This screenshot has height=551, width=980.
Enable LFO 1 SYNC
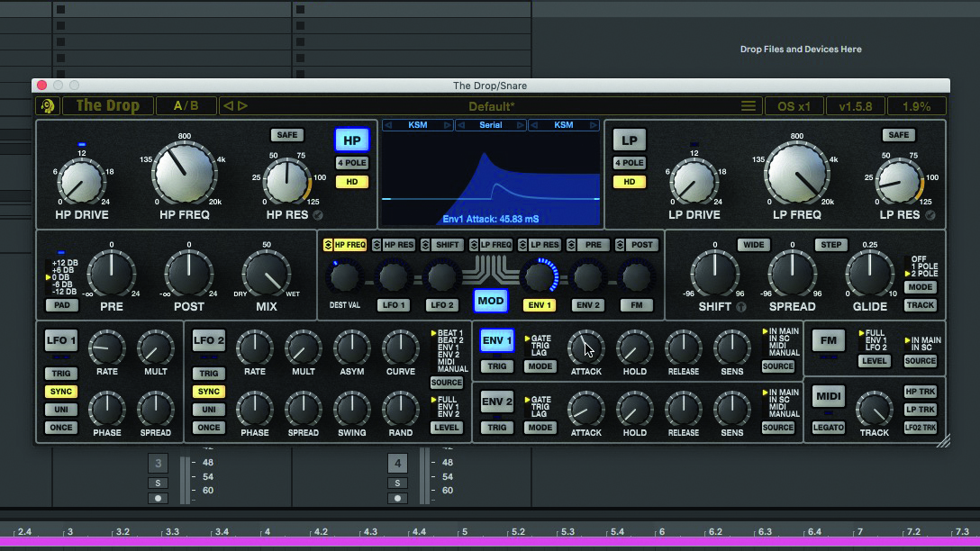click(x=60, y=392)
